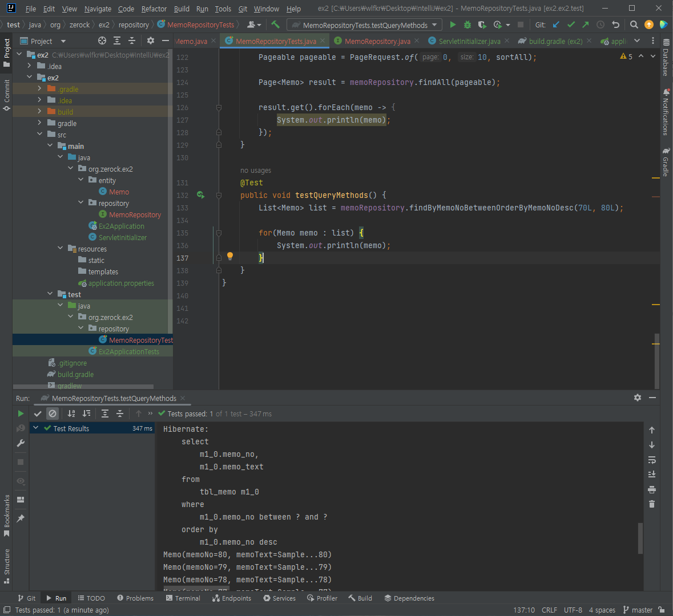The image size is (673, 616).
Task: Toggle Soft-Wrap in console output
Action: coord(651,460)
